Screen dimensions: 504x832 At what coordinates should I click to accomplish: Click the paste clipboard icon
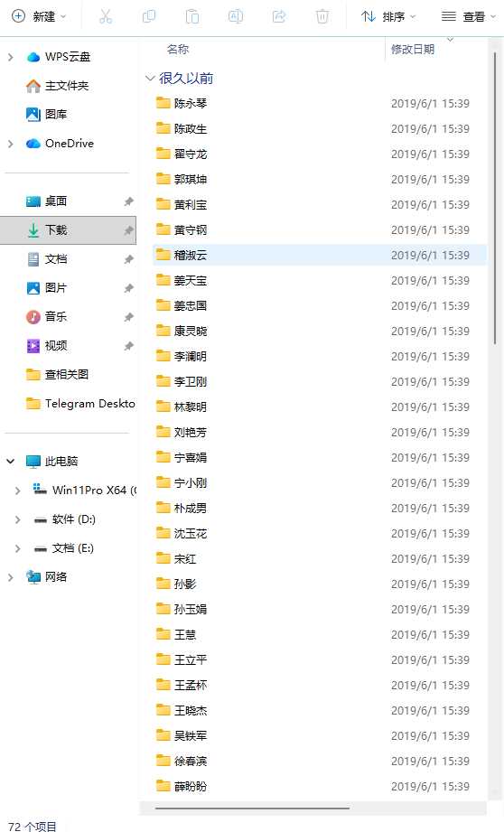click(192, 16)
